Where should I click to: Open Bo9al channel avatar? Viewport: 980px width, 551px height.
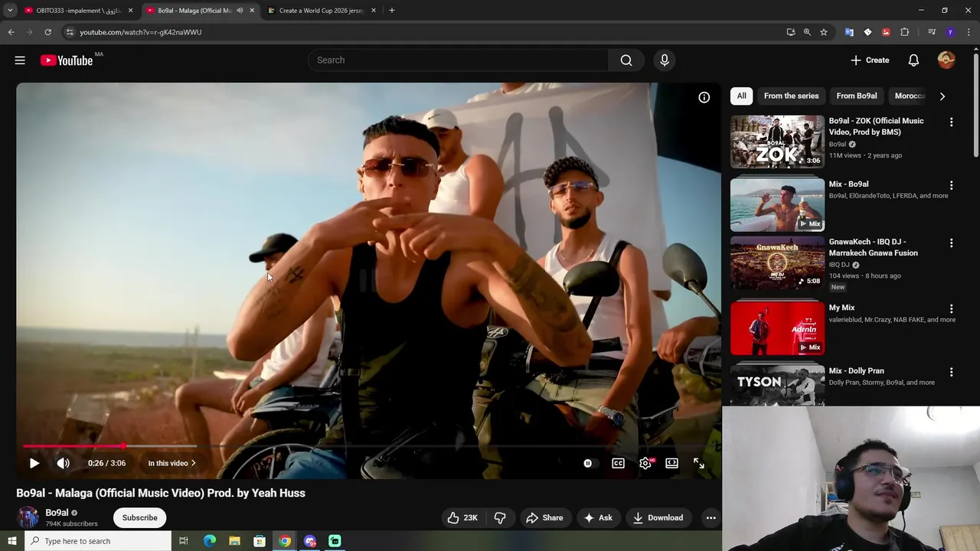click(x=28, y=518)
